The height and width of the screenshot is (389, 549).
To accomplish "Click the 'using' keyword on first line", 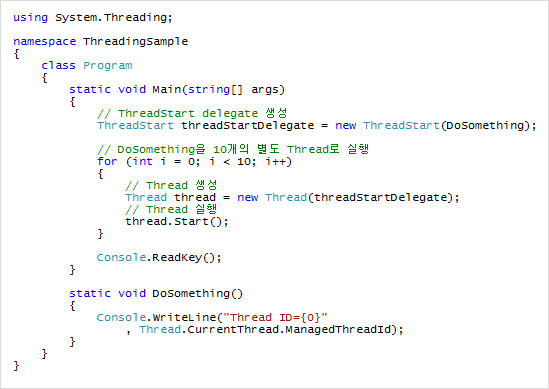I will point(30,18).
